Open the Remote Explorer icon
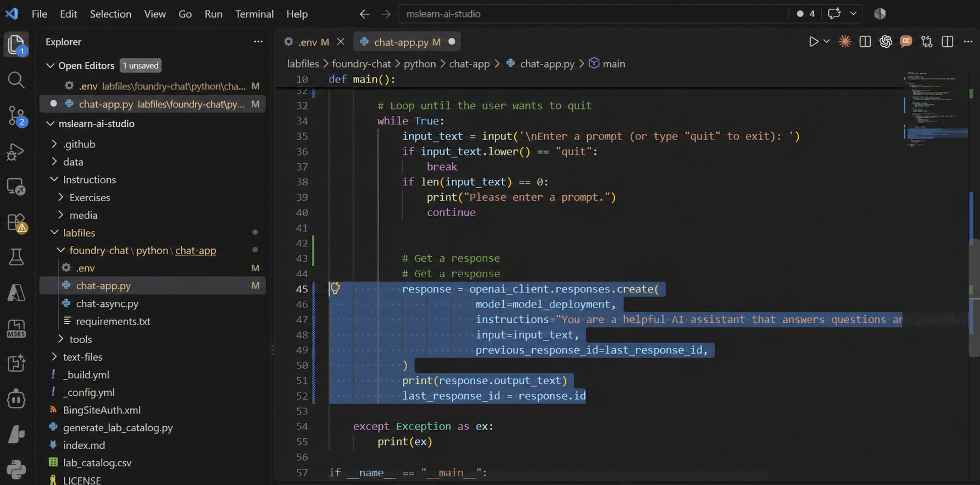980x485 pixels. pyautogui.click(x=16, y=187)
